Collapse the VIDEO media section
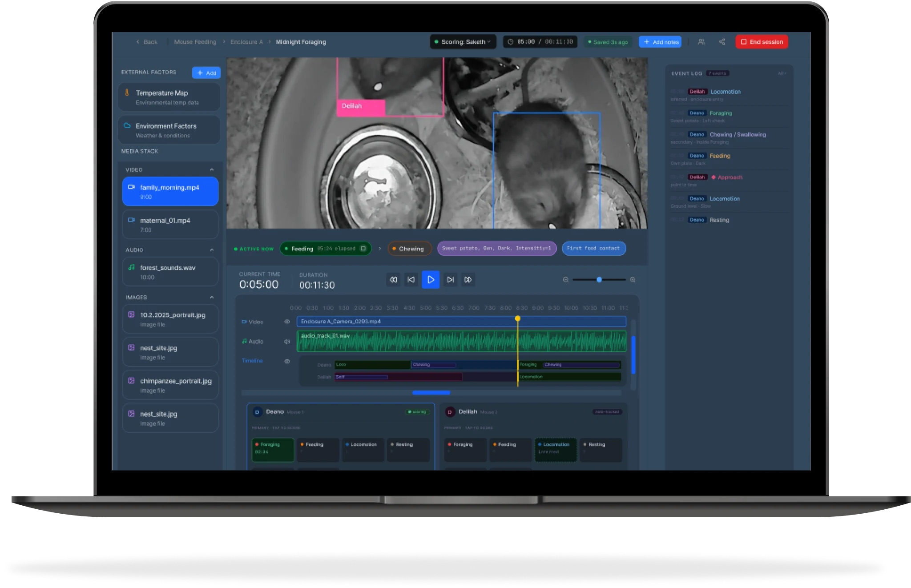The image size is (911, 588). click(x=212, y=170)
